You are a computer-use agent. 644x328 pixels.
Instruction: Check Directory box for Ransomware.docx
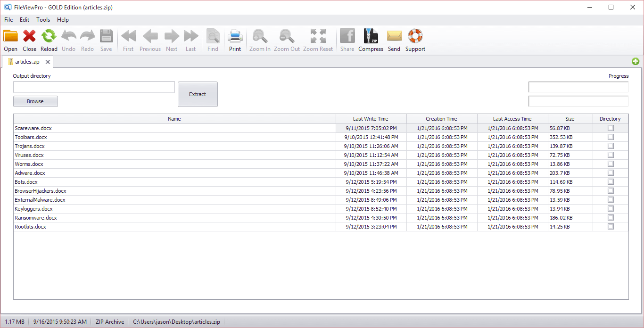611,218
